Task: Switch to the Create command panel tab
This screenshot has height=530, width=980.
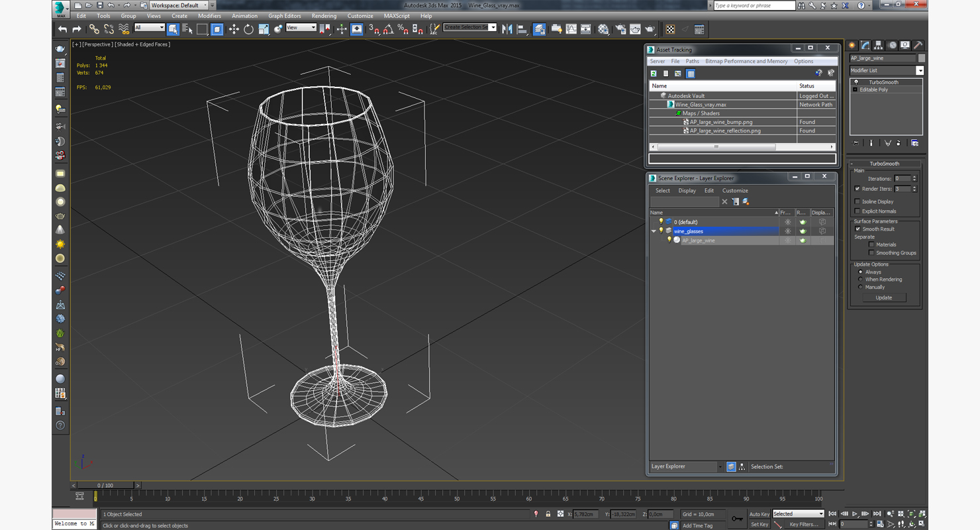Action: point(852,45)
